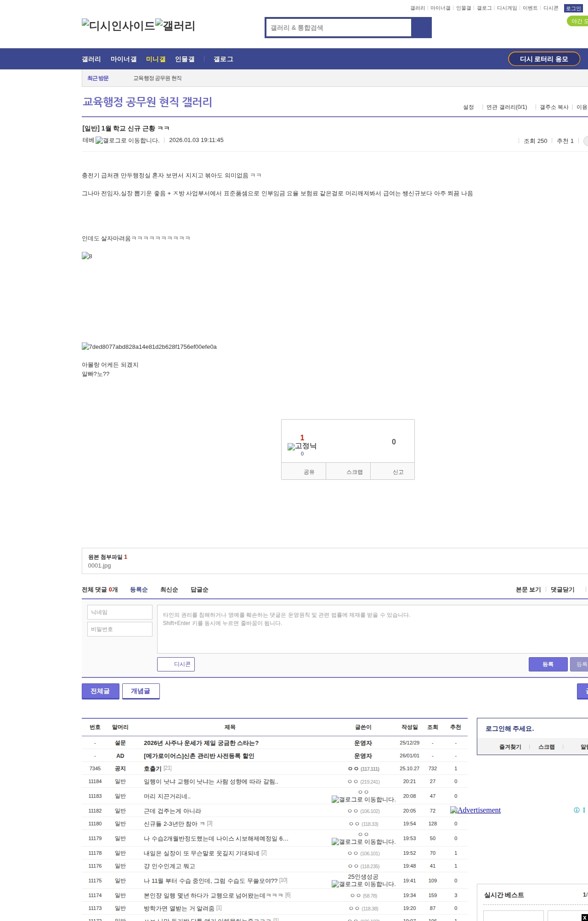588x921 pixels.
Task: Open post 방학가면 열받는 거 알려줌
Action: [x=179, y=908]
